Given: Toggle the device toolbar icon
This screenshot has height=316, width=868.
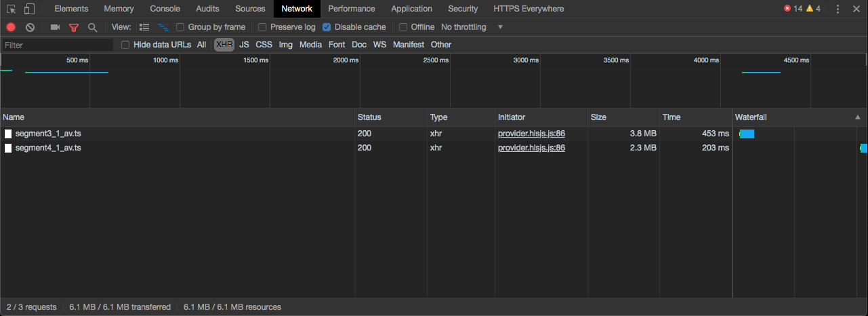Looking at the screenshot, I should [x=29, y=9].
